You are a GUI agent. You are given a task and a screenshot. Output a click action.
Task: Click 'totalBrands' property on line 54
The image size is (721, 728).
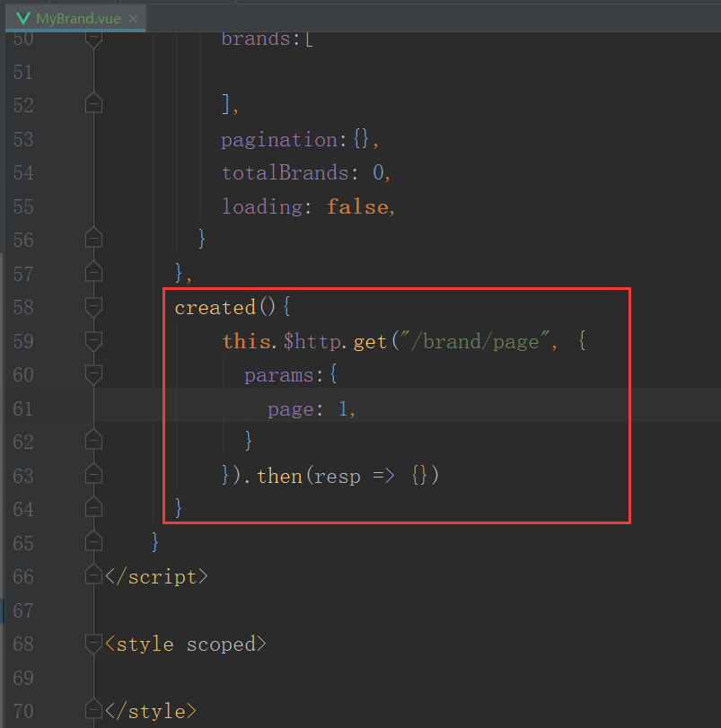click(285, 172)
